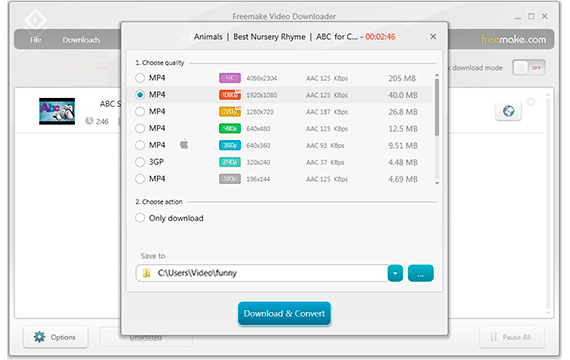Click the 40.0 MB file size text
This screenshot has width=570, height=360.
[403, 95]
